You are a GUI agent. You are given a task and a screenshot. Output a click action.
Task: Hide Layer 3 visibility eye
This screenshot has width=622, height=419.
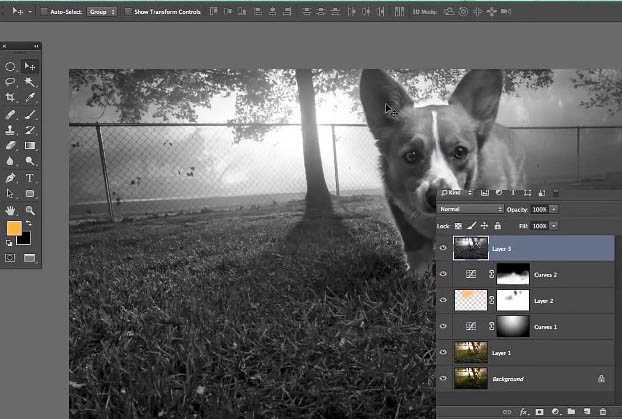click(443, 247)
